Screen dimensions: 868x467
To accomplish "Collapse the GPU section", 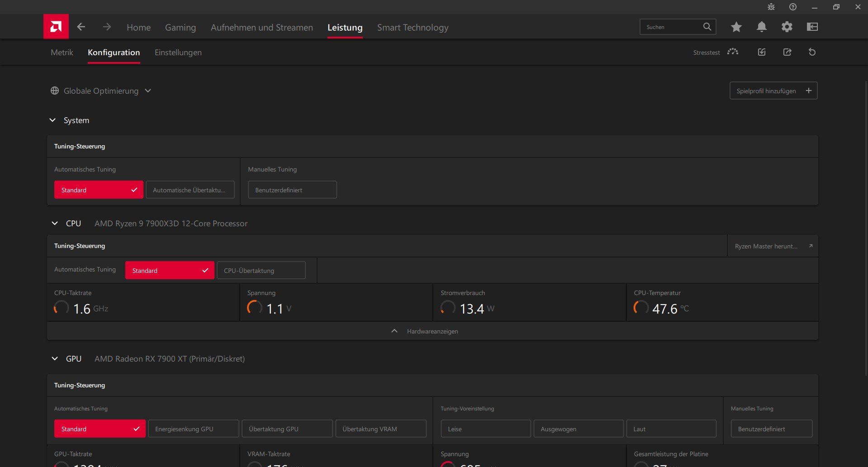I will 55,358.
